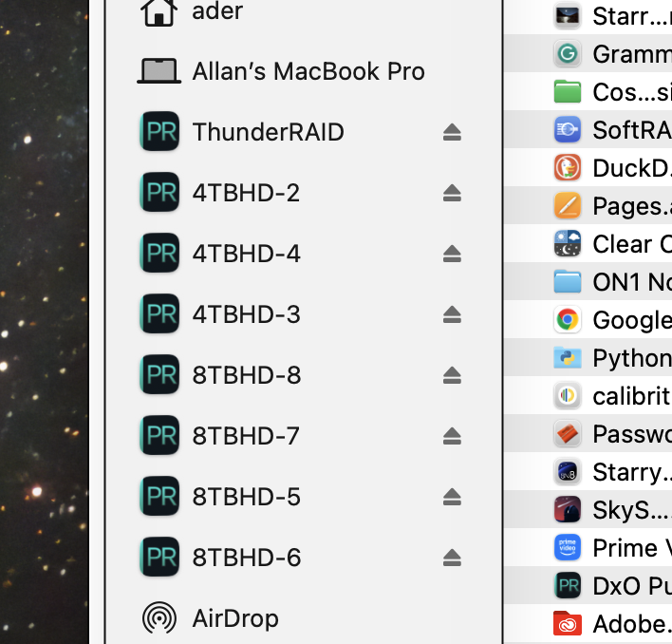Click eject icon next to 4TBHD-4
Screen dimensions: 672x644
coord(452,254)
